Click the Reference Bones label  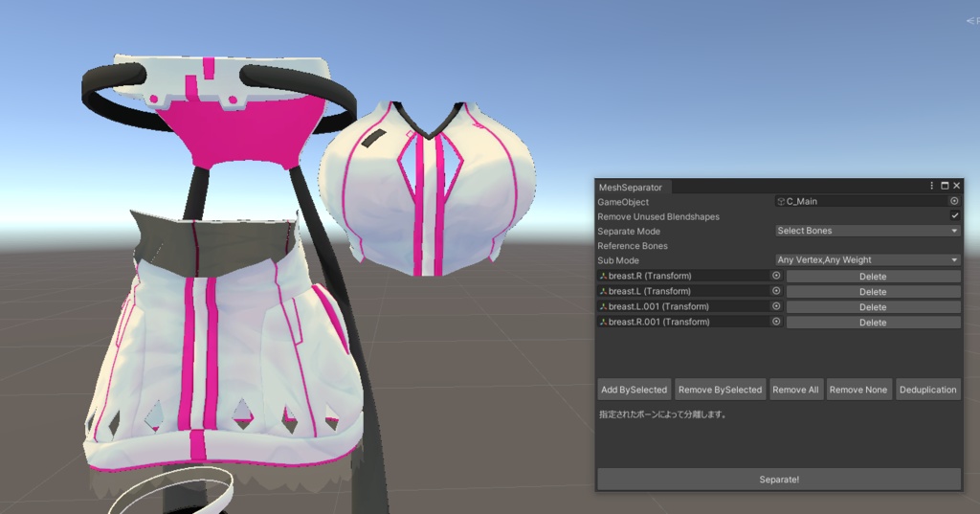[x=633, y=246]
